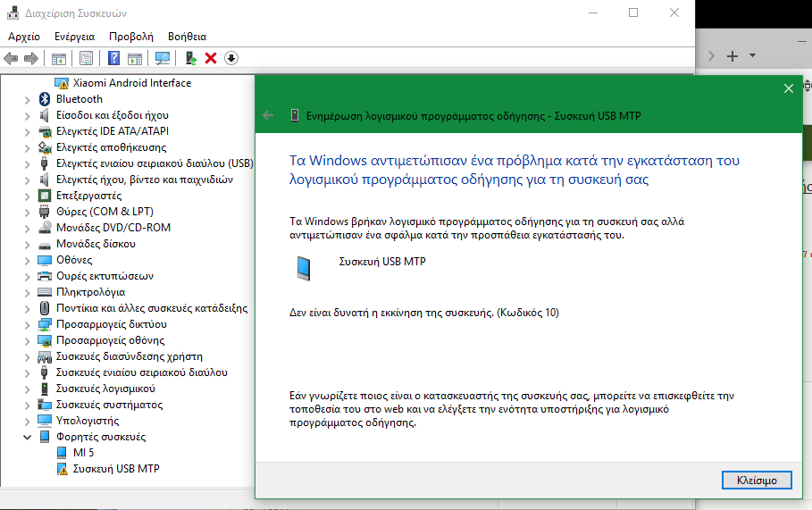The width and height of the screenshot is (812, 510).
Task: Select the MI 5 device
Action: 83,453
